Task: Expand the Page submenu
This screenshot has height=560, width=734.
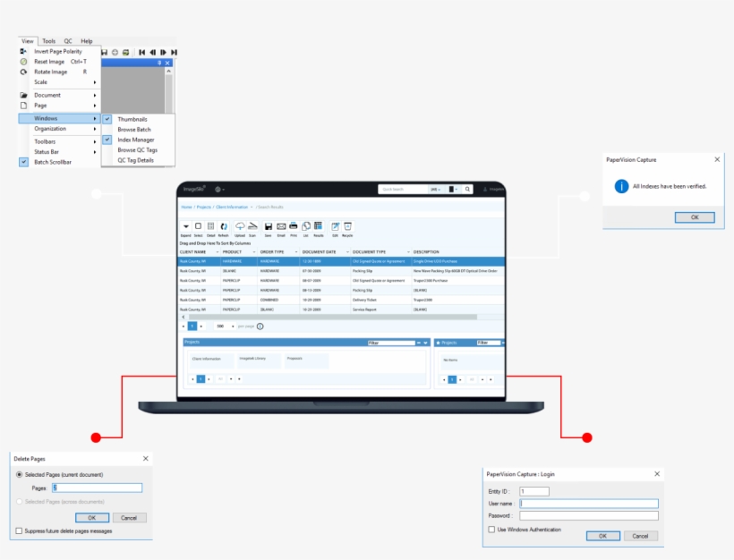Action: (60, 106)
